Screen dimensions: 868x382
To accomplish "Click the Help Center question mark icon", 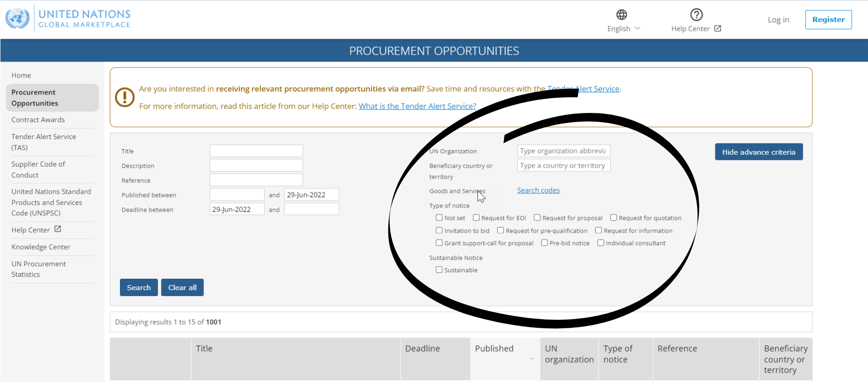I will click(x=696, y=15).
